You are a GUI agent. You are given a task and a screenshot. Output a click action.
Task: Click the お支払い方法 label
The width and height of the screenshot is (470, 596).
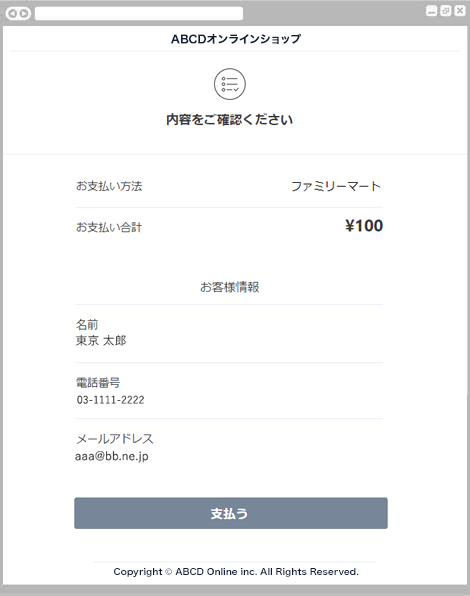109,186
